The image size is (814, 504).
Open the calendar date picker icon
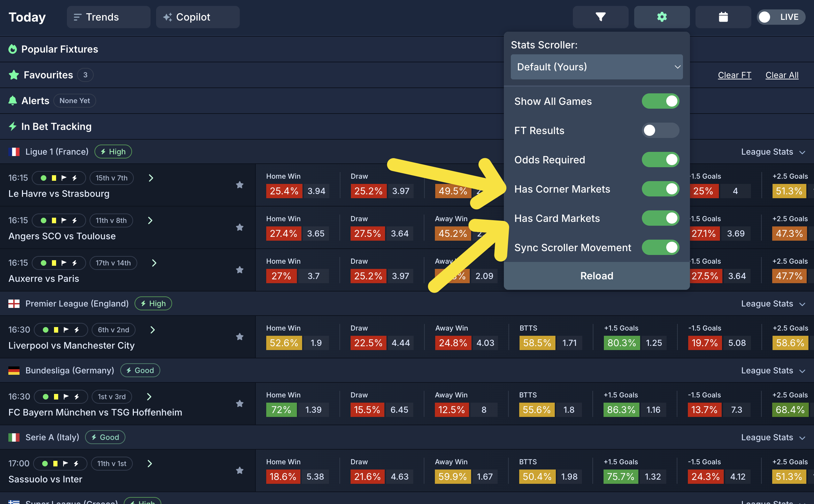723,17
